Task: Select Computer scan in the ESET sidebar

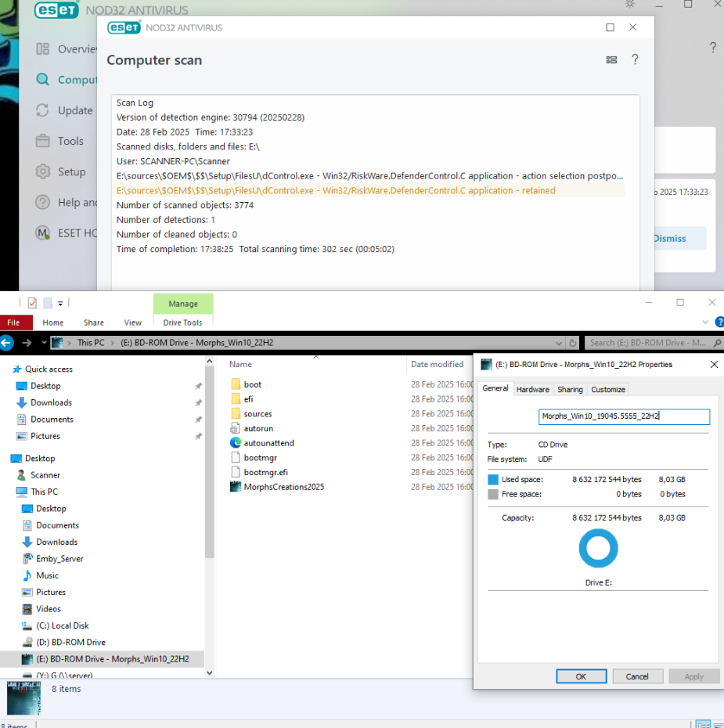Action: click(66, 79)
